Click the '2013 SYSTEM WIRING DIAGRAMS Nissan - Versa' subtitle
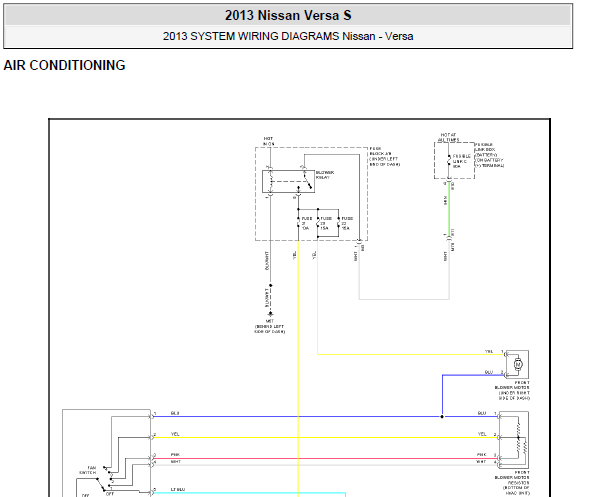Viewport: 604px width, 497px height. tap(288, 36)
